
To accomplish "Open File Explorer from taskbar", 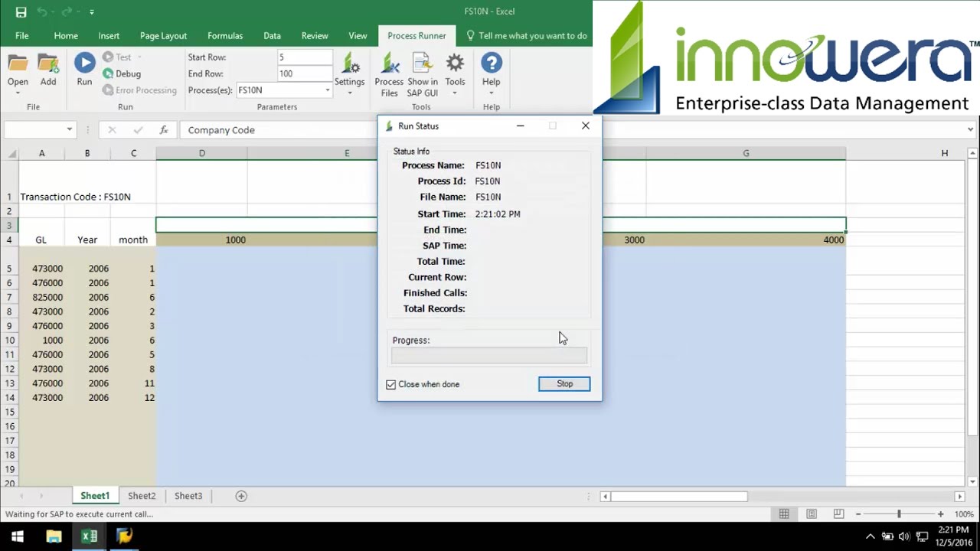I will coord(54,536).
